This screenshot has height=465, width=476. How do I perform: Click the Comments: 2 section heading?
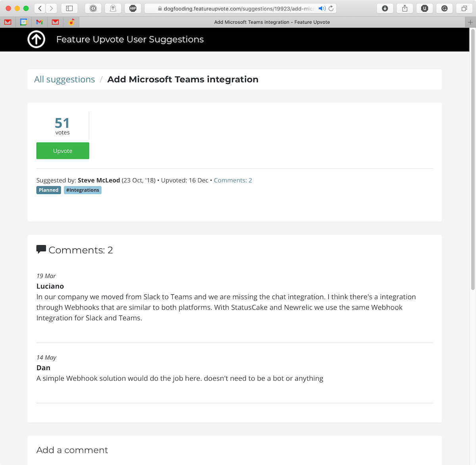tap(81, 250)
